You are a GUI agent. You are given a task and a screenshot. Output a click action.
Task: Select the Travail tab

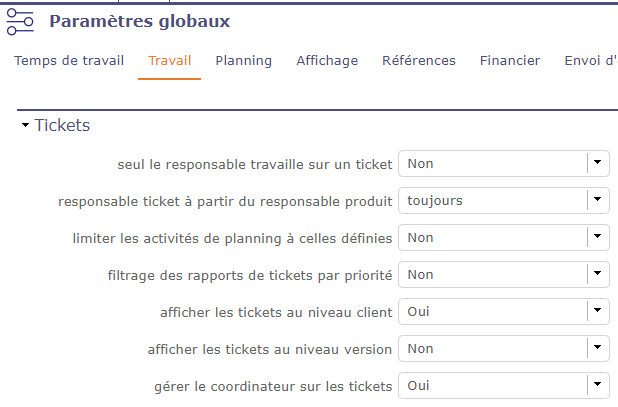tap(170, 61)
